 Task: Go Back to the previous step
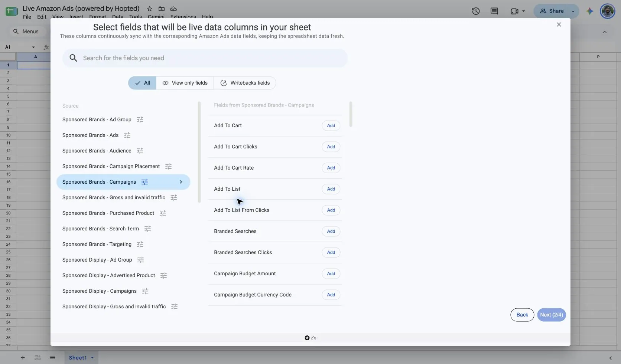(522, 315)
